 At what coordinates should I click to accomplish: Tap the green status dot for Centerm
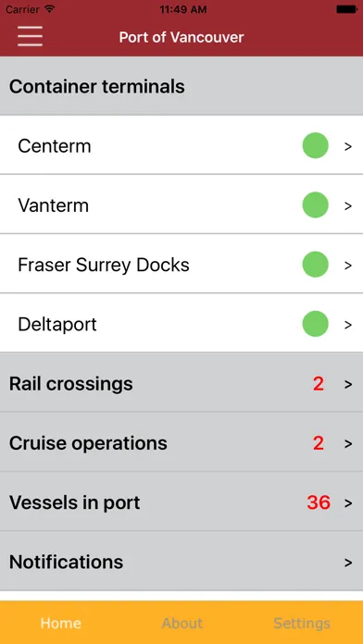click(x=316, y=145)
